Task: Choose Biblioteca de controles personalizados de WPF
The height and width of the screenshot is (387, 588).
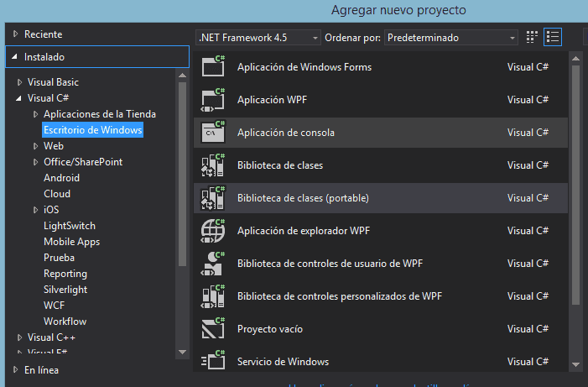Action: point(340,296)
